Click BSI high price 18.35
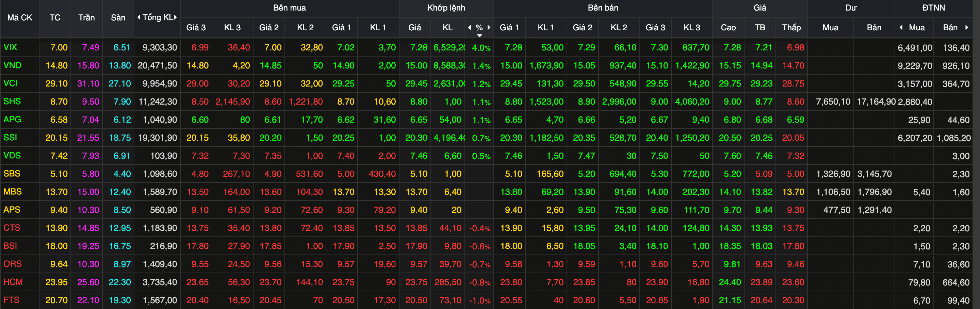 730,246
